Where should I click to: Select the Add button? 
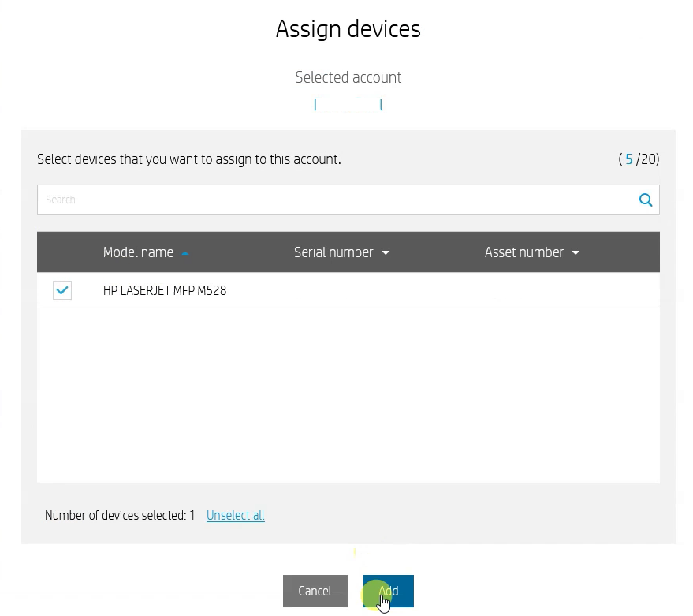click(x=388, y=591)
